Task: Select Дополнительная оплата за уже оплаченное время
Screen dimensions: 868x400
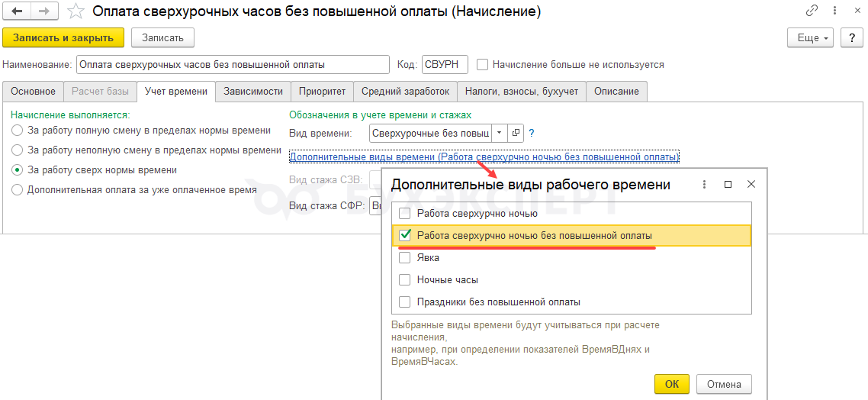Action: (x=17, y=189)
